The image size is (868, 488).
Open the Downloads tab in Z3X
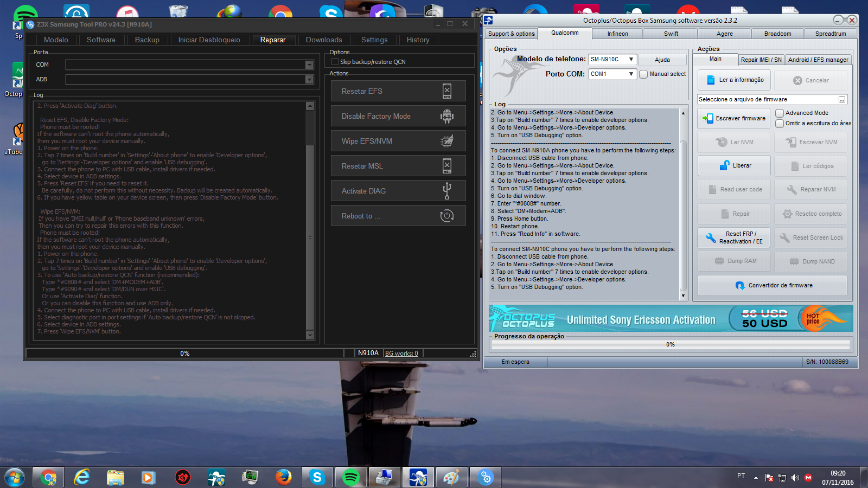pyautogui.click(x=324, y=40)
